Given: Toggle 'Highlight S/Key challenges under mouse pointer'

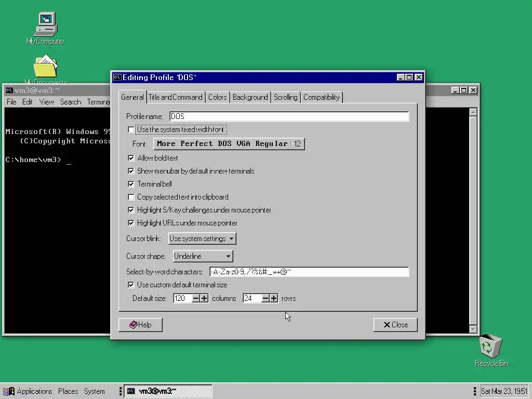Looking at the screenshot, I should point(131,210).
